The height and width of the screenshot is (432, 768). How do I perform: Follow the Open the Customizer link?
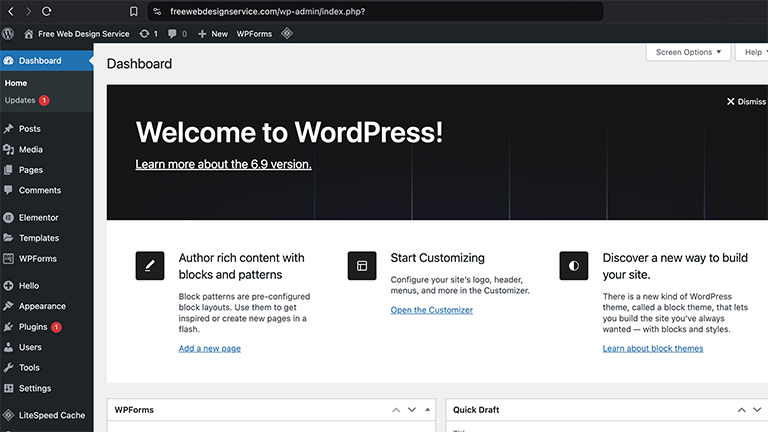(432, 310)
